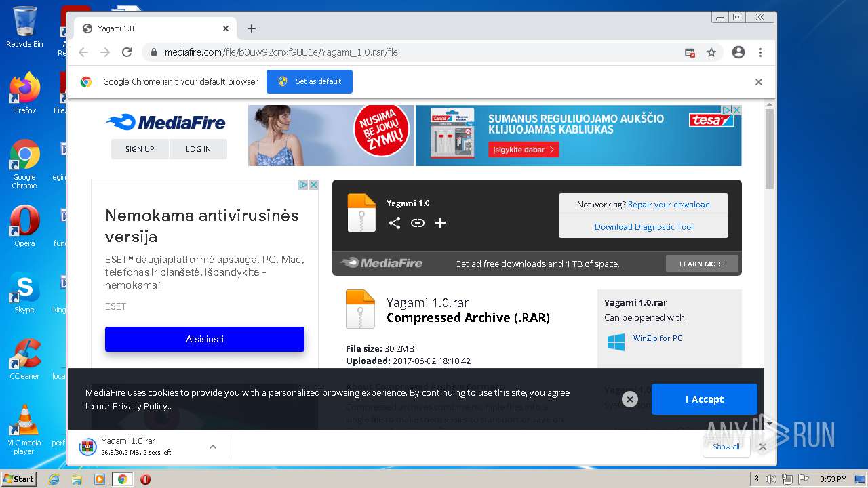Select the File size 30.2MB text
The width and height of the screenshot is (868, 488).
click(x=380, y=349)
